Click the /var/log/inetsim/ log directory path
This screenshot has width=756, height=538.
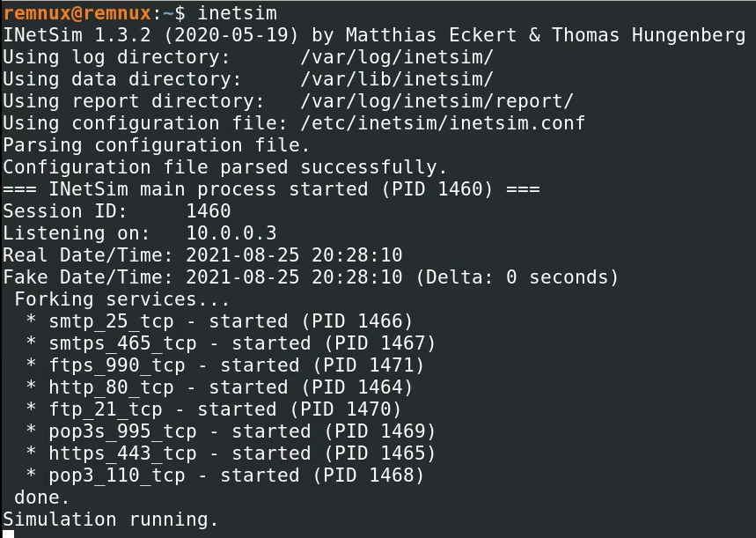[x=397, y=57]
